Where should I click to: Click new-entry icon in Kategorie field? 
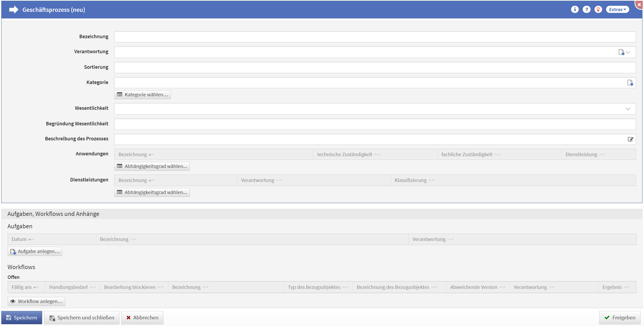[630, 83]
